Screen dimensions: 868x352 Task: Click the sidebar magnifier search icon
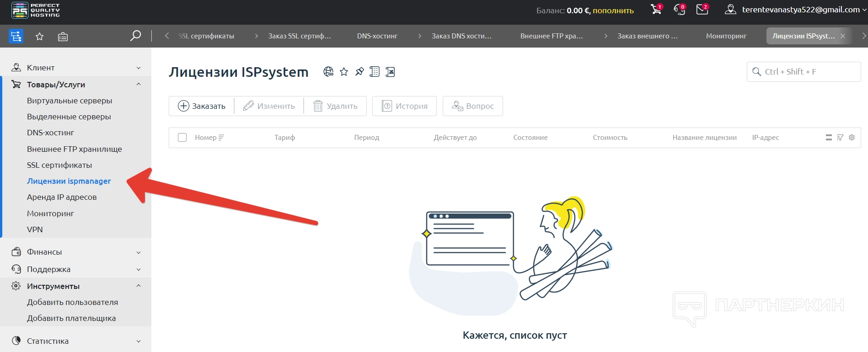135,36
